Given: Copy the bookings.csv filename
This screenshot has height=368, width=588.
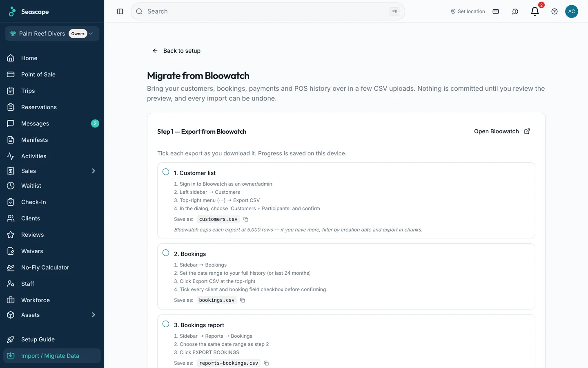Looking at the screenshot, I should (x=243, y=300).
